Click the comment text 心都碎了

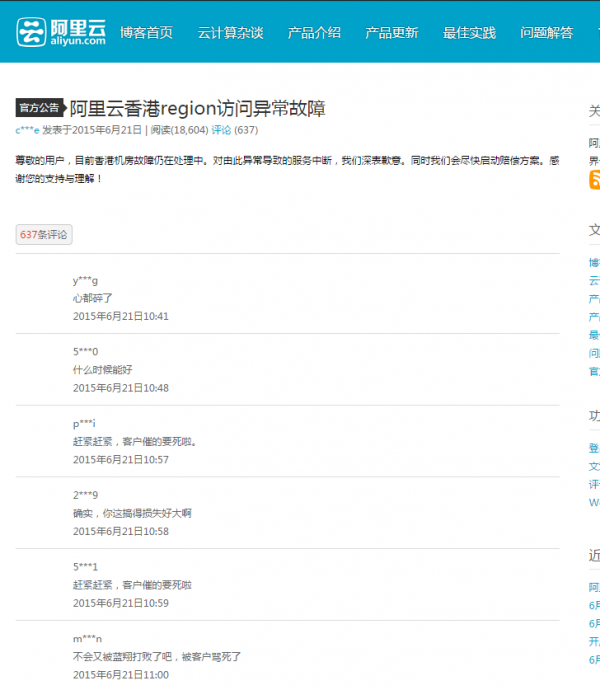[92, 298]
